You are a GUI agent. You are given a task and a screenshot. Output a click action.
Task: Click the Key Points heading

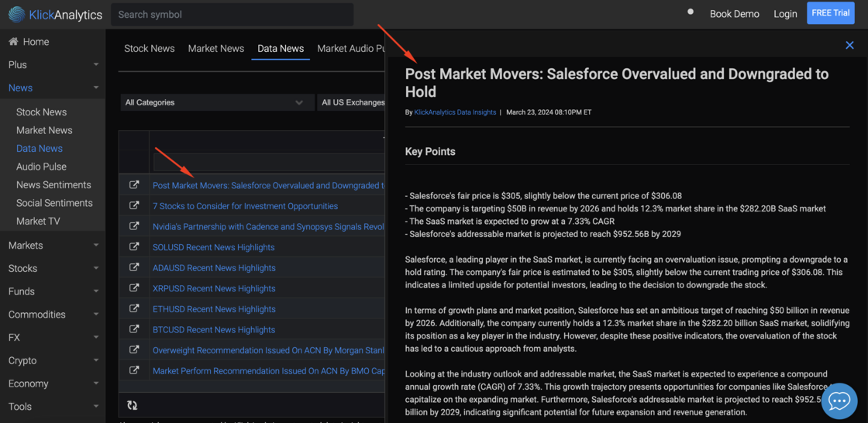tap(430, 151)
